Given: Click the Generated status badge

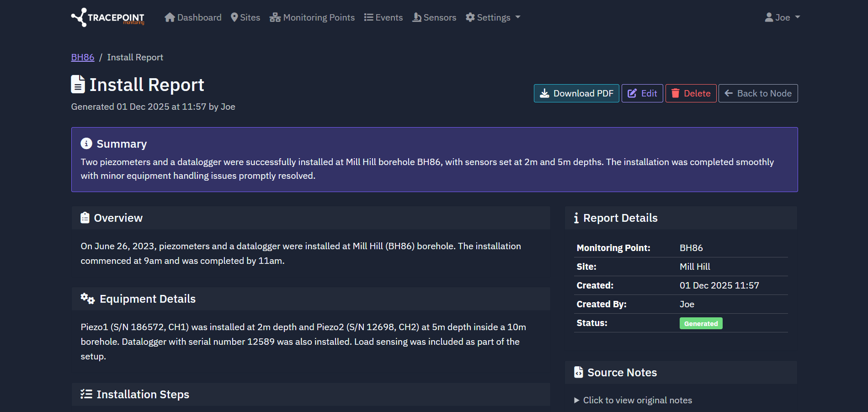Looking at the screenshot, I should [x=701, y=323].
